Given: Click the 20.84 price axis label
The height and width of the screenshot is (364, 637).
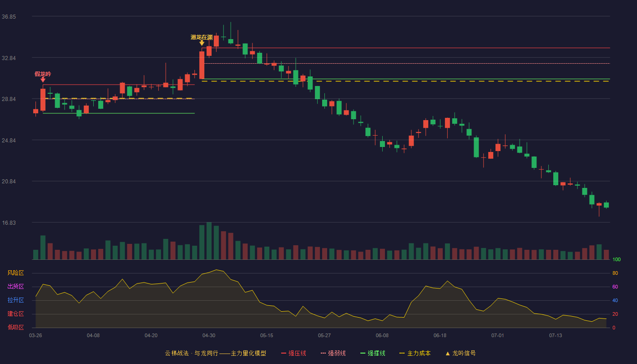Looking at the screenshot, I should click(9, 182).
